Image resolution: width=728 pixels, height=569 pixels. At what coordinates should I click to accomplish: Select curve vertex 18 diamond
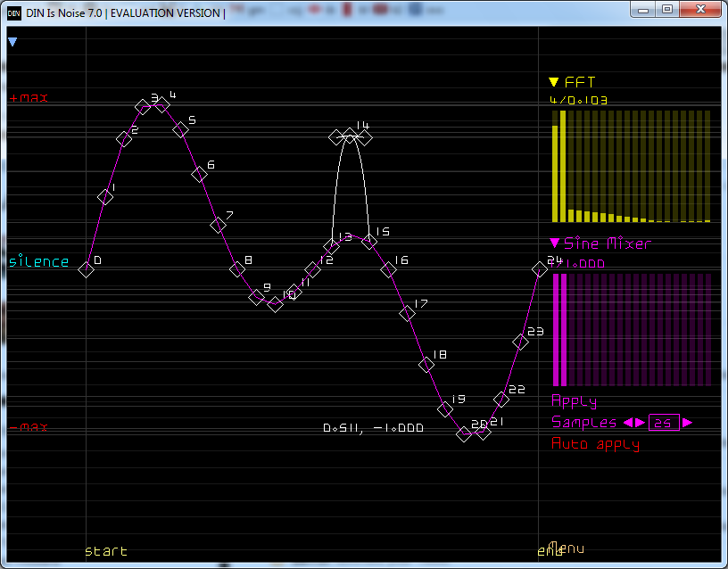pos(426,364)
